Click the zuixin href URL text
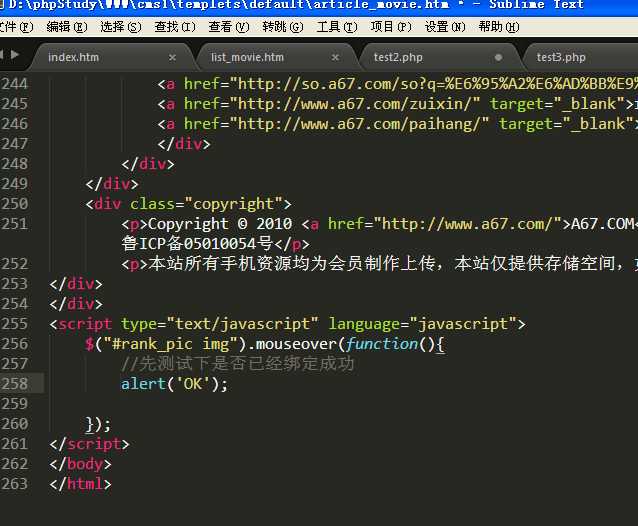 pyautogui.click(x=354, y=104)
